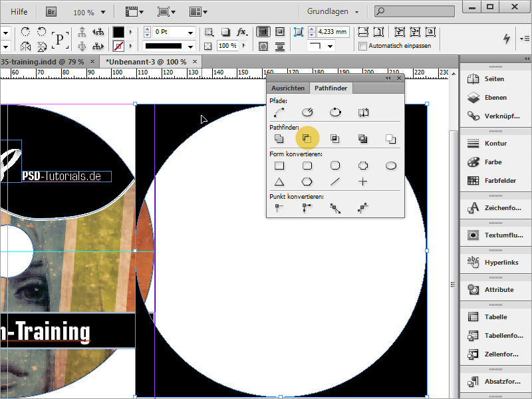Image resolution: width=532 pixels, height=399 pixels.
Task: Click the black fill color swatch
Action: click(x=118, y=31)
